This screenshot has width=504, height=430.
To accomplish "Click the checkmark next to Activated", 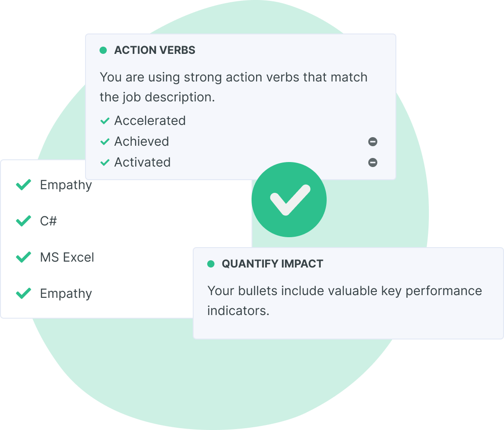I will pos(105,162).
